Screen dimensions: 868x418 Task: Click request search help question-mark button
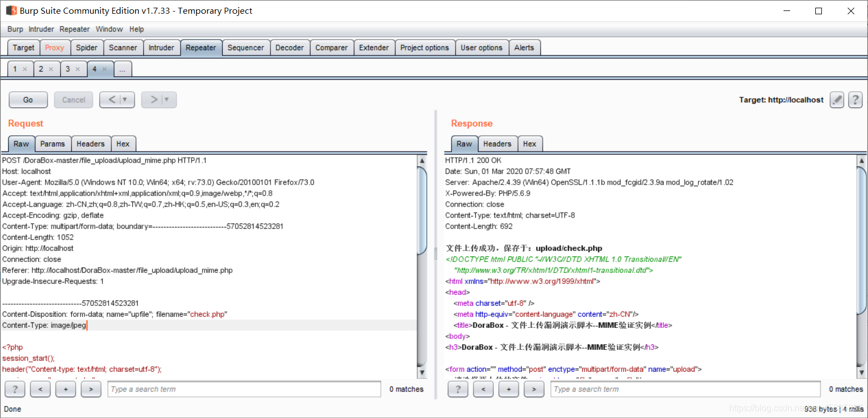click(15, 389)
